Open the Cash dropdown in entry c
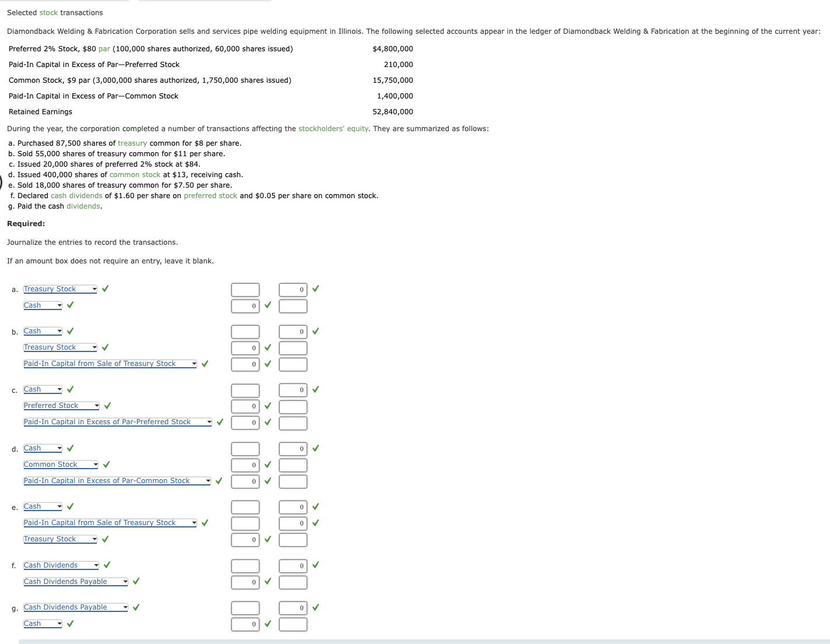The width and height of the screenshot is (830, 644). pyautogui.click(x=43, y=389)
